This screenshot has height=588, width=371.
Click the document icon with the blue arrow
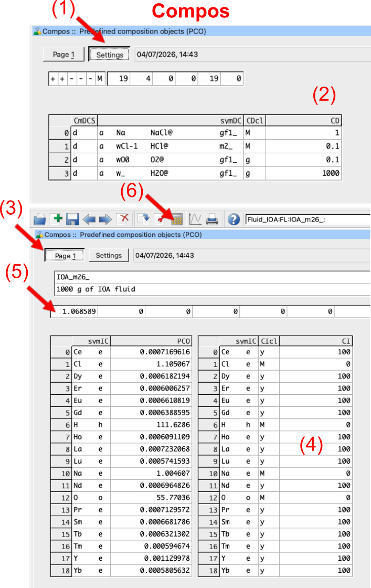pos(143,219)
